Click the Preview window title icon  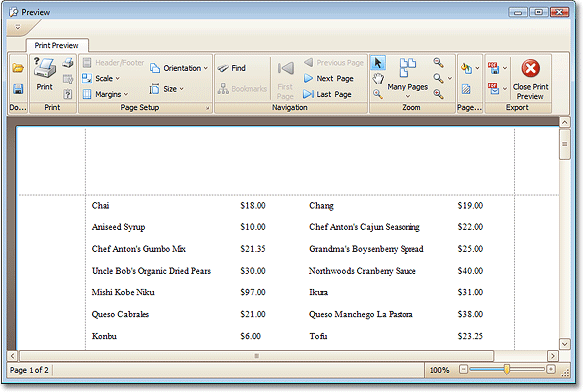click(13, 12)
